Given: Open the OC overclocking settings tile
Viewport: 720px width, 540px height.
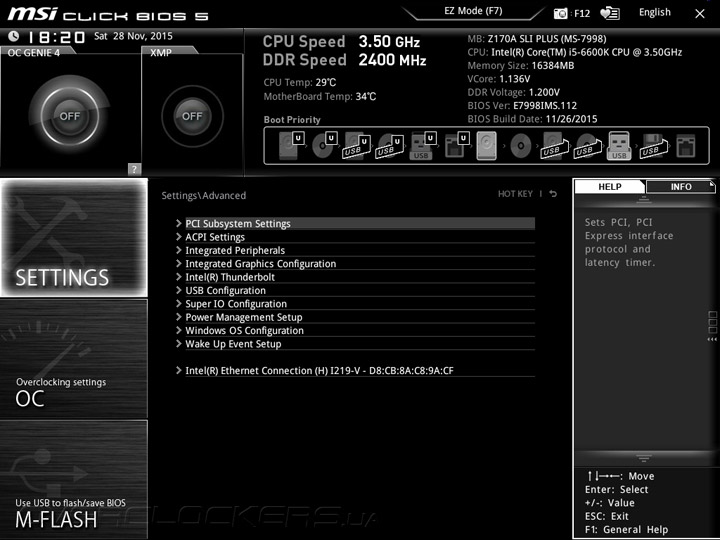Looking at the screenshot, I should pyautogui.click(x=74, y=359).
